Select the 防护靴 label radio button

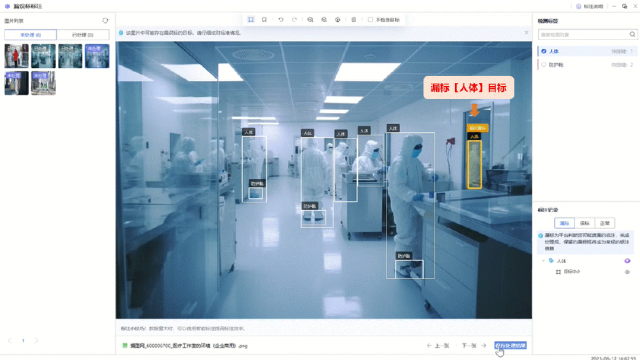(544, 65)
